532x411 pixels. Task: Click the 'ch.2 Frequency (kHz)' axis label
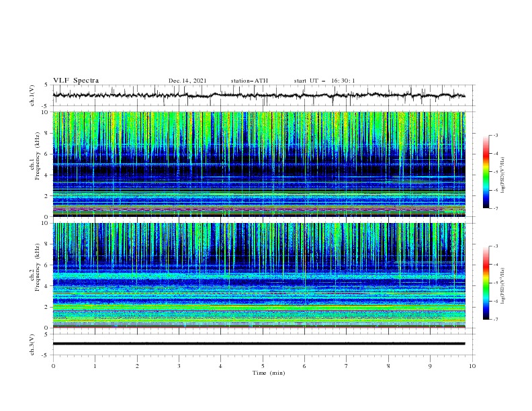35,267
